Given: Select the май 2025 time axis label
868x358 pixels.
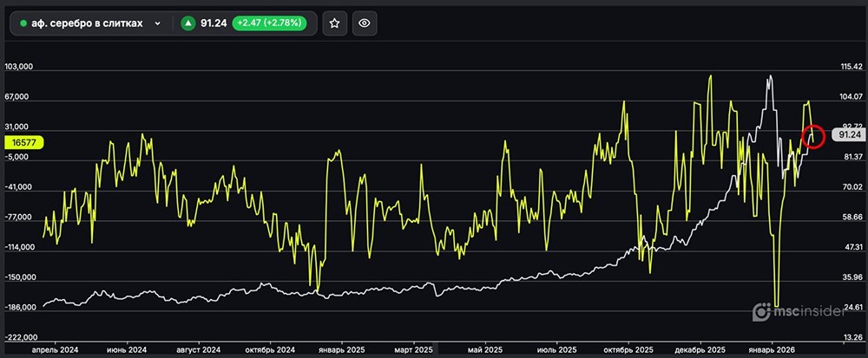Looking at the screenshot, I should pyautogui.click(x=484, y=350).
